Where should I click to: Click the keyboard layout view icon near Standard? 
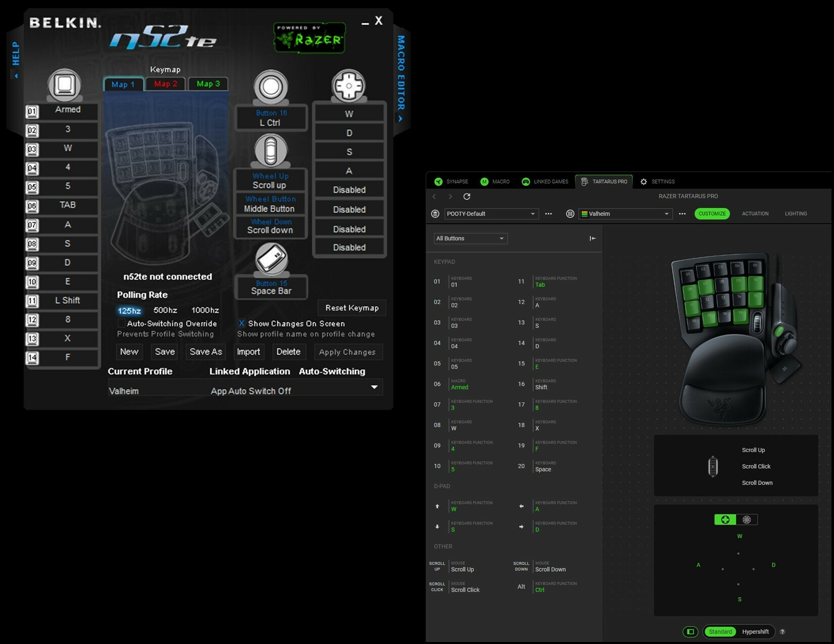(x=690, y=632)
